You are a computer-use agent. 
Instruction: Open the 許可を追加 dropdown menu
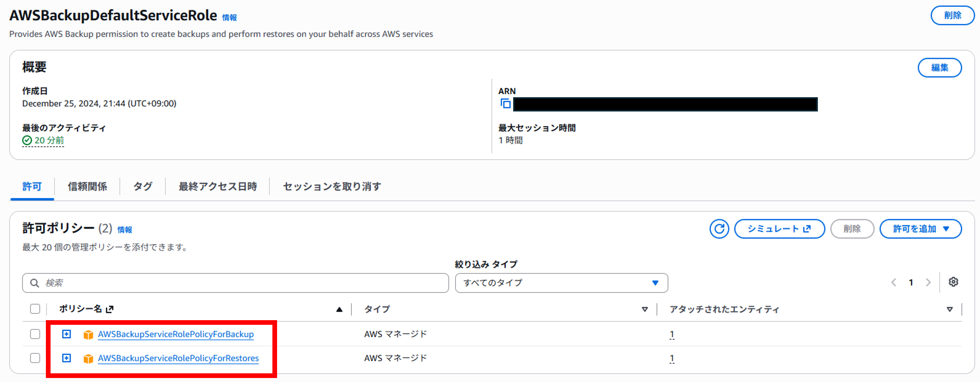[921, 229]
